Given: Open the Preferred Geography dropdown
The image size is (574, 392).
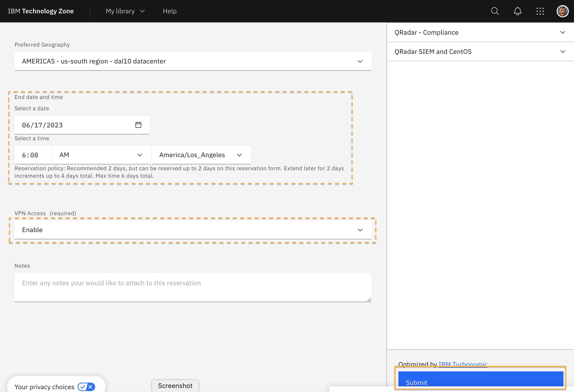Looking at the screenshot, I should coord(193,61).
